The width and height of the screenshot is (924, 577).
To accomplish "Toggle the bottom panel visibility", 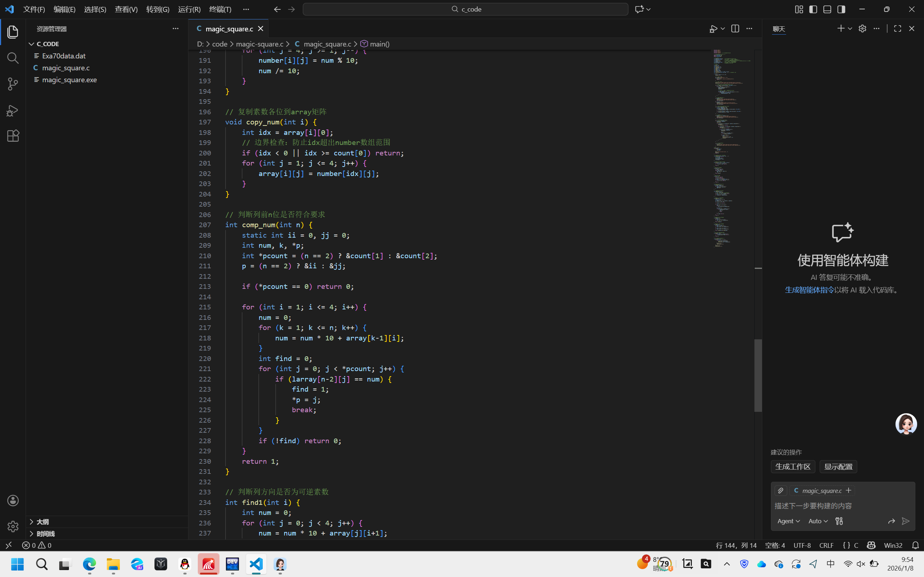I will [x=827, y=9].
